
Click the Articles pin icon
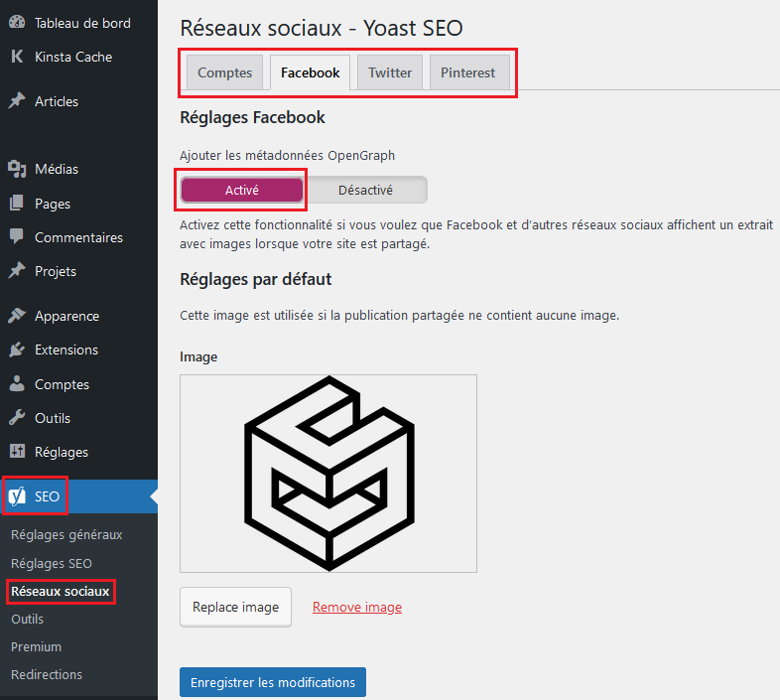coord(17,100)
